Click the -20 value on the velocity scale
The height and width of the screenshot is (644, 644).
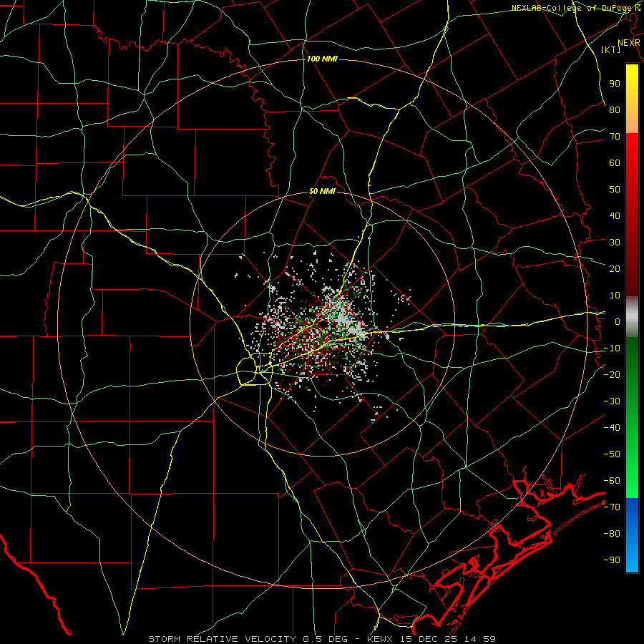point(612,374)
